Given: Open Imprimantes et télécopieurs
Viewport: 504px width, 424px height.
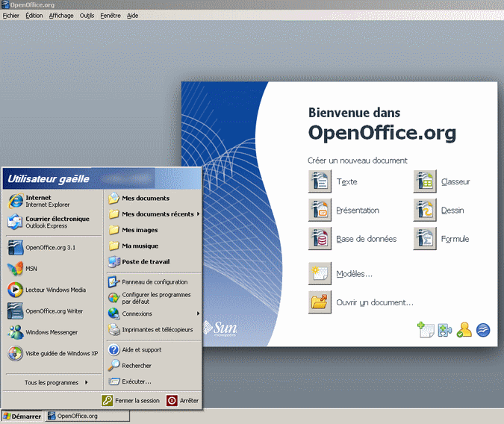Looking at the screenshot, I should coord(154,330).
